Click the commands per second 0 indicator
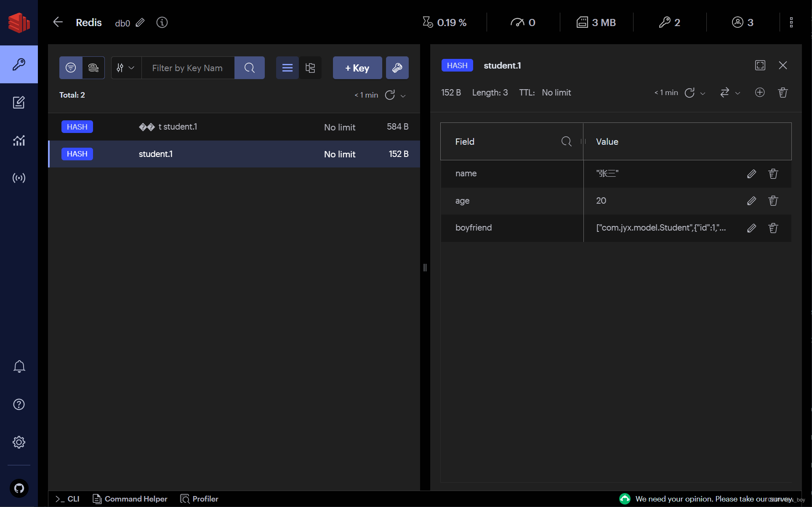 pyautogui.click(x=523, y=22)
